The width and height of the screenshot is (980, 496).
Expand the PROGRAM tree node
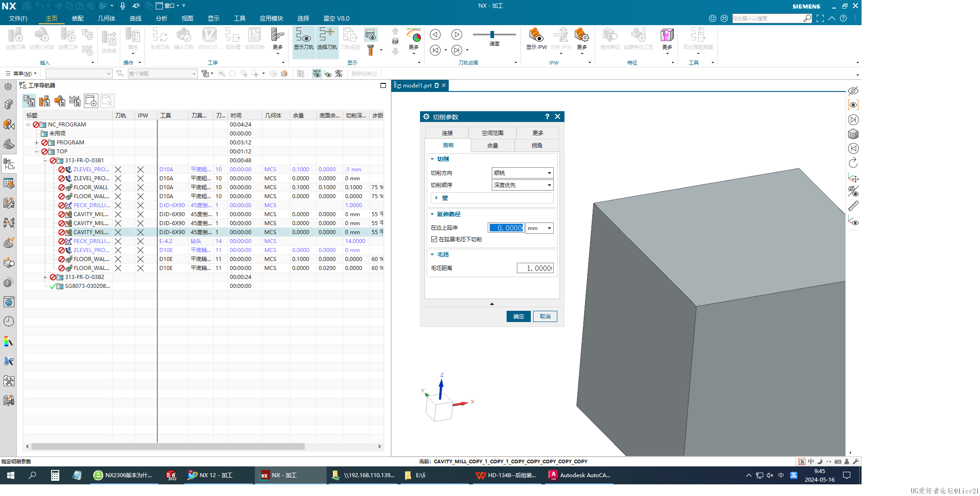pos(37,143)
